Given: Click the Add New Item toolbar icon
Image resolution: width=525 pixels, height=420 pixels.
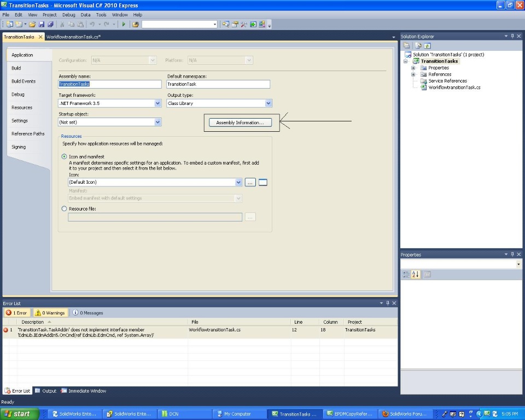Looking at the screenshot, I should pyautogui.click(x=19, y=24).
